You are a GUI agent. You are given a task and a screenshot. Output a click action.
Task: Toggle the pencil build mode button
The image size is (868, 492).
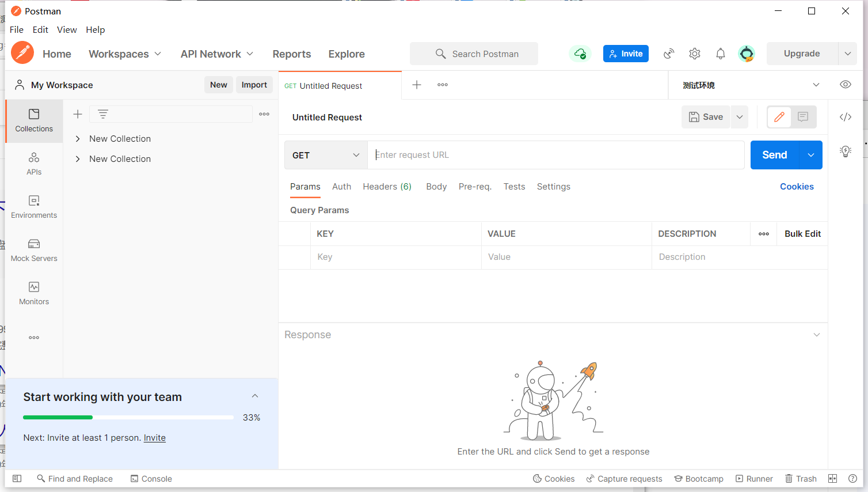click(779, 117)
